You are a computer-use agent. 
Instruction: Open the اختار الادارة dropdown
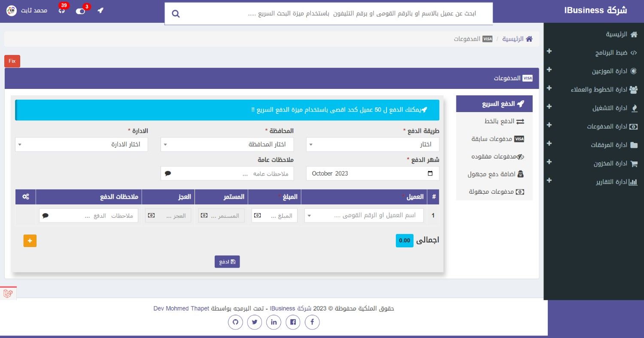point(81,145)
